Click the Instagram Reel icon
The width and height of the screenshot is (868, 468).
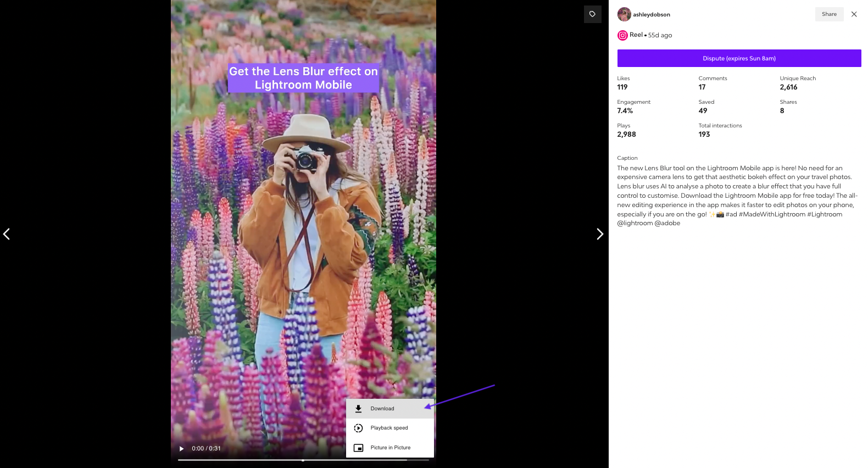pos(622,35)
